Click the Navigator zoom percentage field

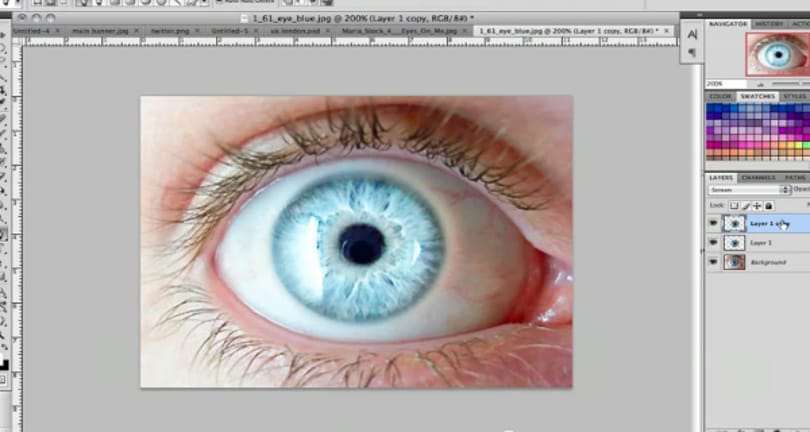[x=725, y=84]
